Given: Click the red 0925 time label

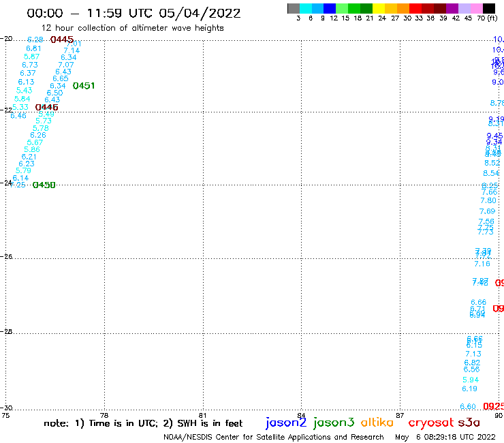Looking at the screenshot, I should click(493, 406).
